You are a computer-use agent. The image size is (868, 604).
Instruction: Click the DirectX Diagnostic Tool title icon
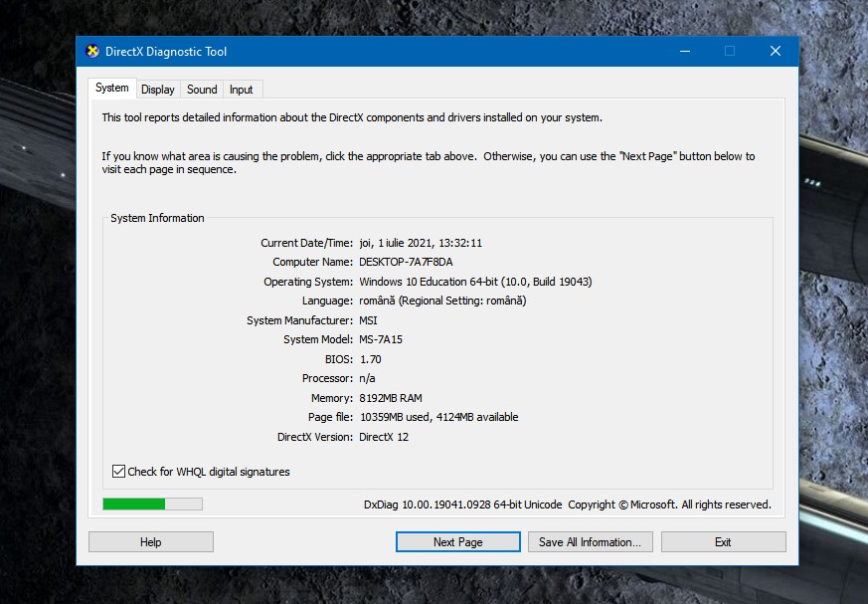(x=92, y=52)
